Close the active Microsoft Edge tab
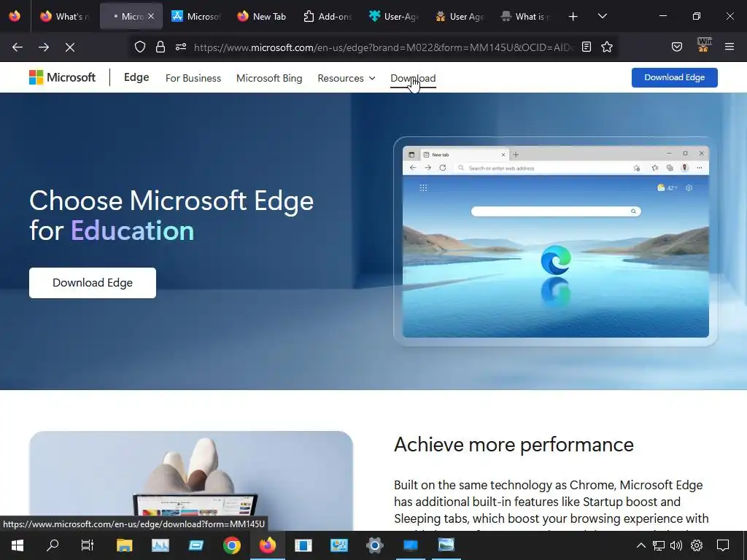Viewport: 747px width, 560px height. click(151, 16)
